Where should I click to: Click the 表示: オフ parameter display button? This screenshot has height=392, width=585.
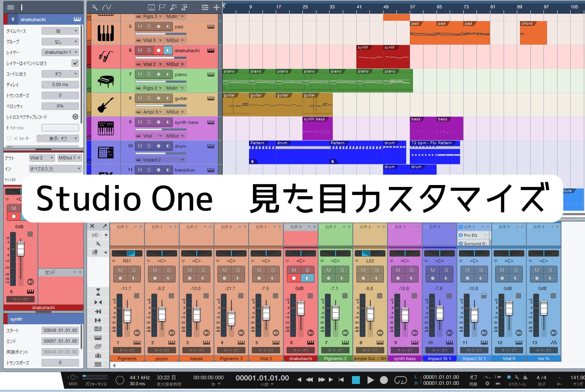(60, 138)
